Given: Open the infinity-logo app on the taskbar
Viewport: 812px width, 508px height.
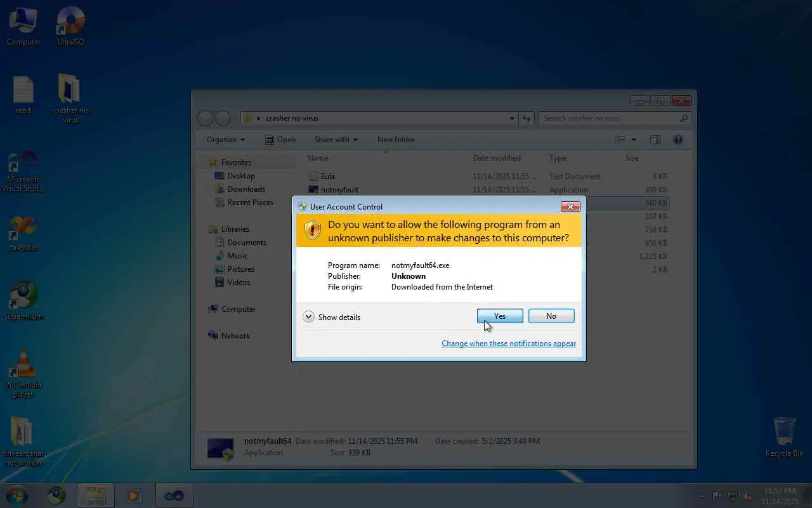Looking at the screenshot, I should (x=174, y=495).
